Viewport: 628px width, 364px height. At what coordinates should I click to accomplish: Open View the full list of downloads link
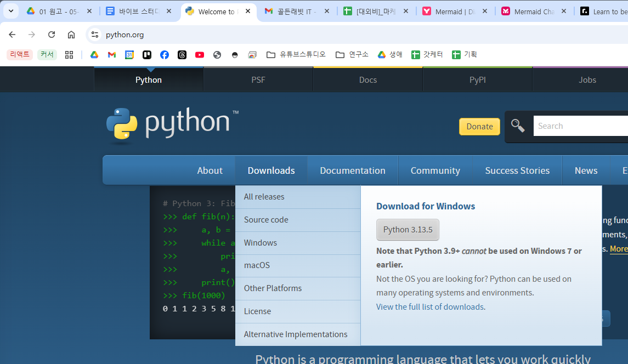click(x=431, y=307)
